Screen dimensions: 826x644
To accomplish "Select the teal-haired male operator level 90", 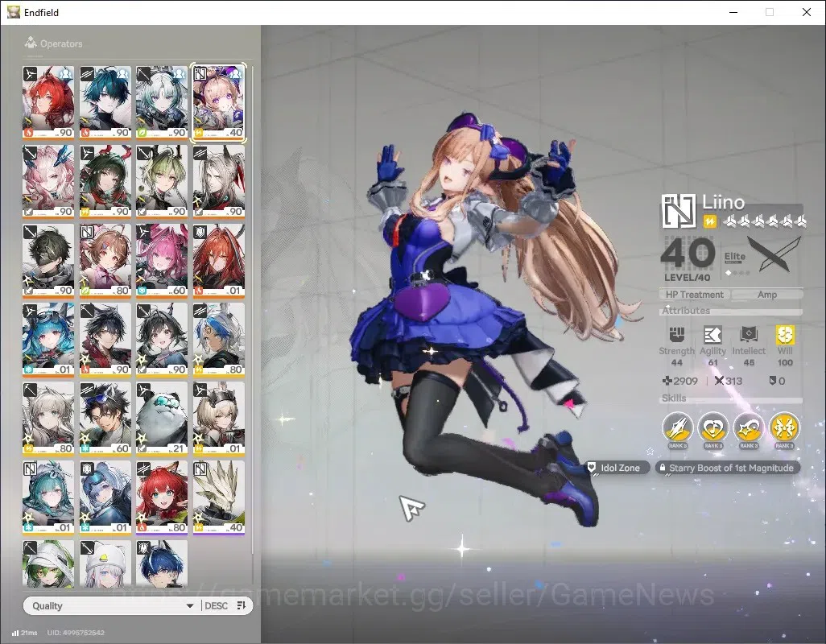I will point(105,102).
